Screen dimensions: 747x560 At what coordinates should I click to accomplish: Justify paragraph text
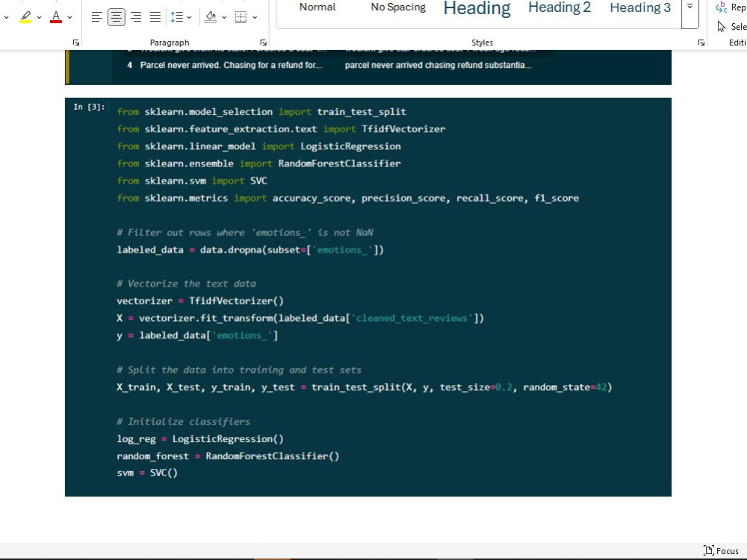click(x=155, y=17)
